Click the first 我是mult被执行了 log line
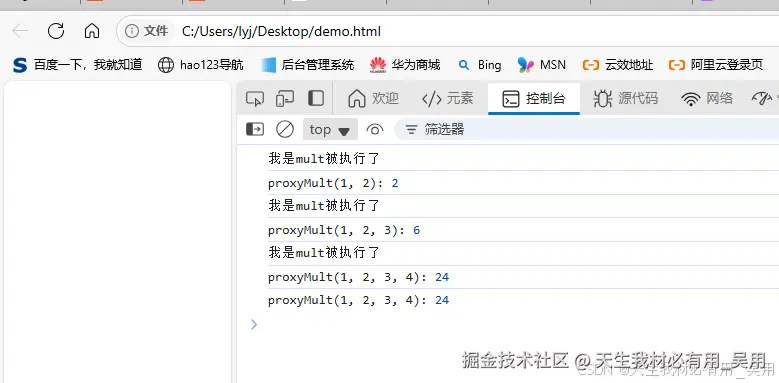Viewport: 779px width, 383px height. [x=324, y=159]
